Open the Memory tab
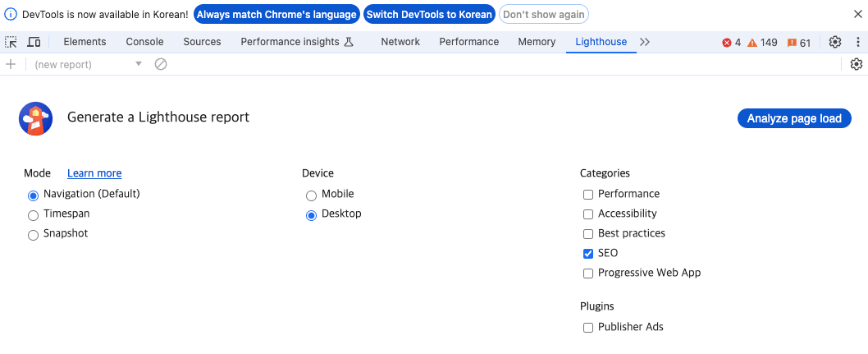The height and width of the screenshot is (354, 868). tap(537, 42)
